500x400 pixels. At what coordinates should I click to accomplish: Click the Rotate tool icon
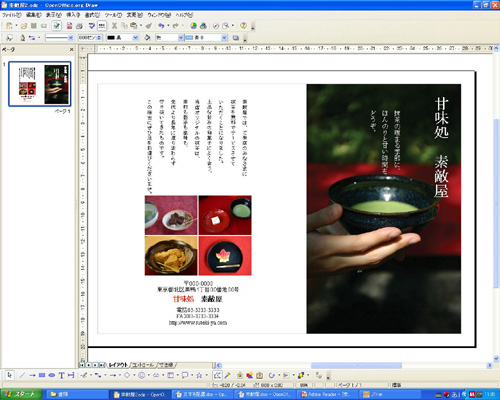point(271,375)
